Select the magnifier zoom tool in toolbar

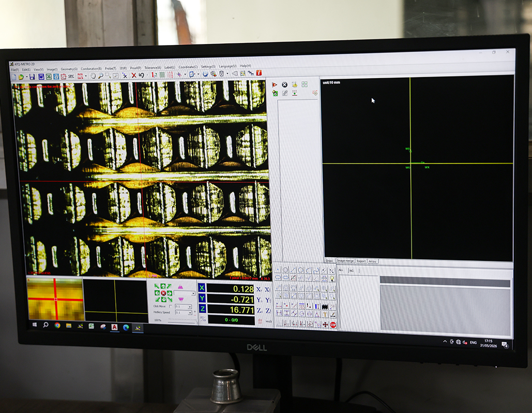101,76
